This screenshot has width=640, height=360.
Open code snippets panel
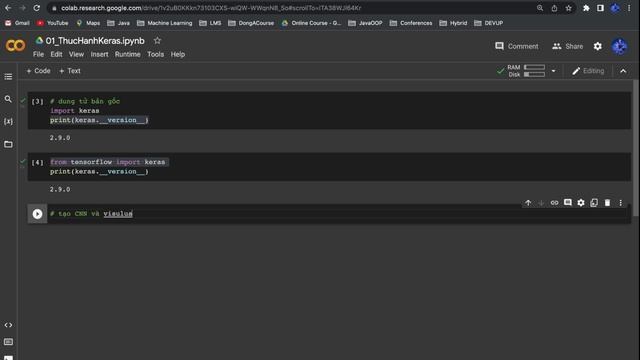coord(8,325)
